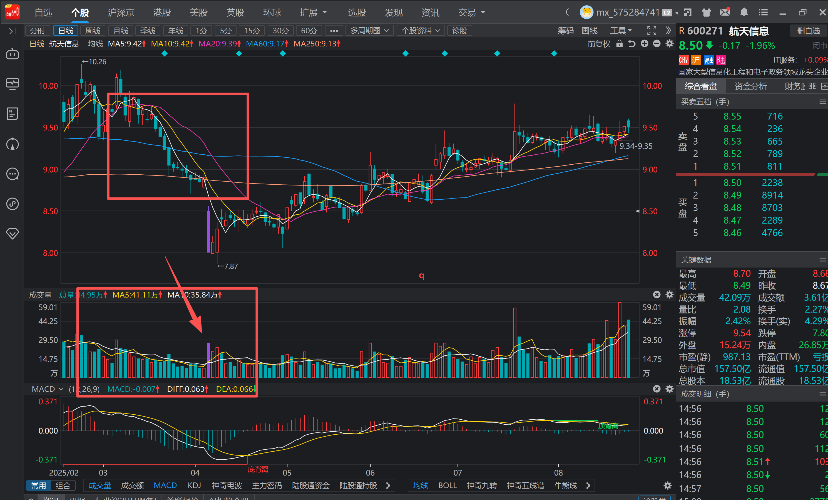Viewport: 828px width, 500px height.
Task: Open the list menu icon in title bar
Action: coord(763,12)
